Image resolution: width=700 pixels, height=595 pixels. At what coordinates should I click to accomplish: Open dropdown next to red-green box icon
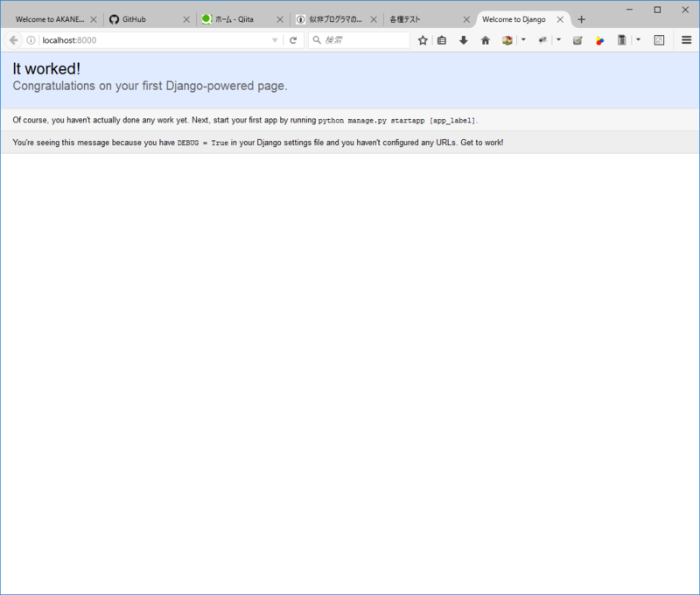(x=523, y=39)
